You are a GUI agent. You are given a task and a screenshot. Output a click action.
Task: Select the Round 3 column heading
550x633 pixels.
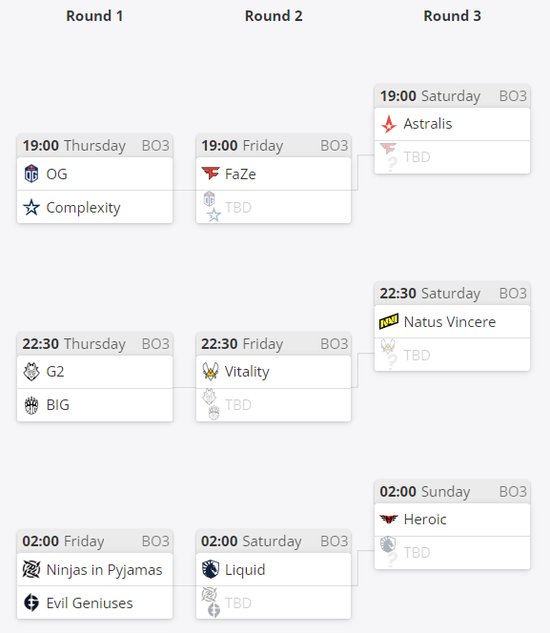tap(452, 16)
